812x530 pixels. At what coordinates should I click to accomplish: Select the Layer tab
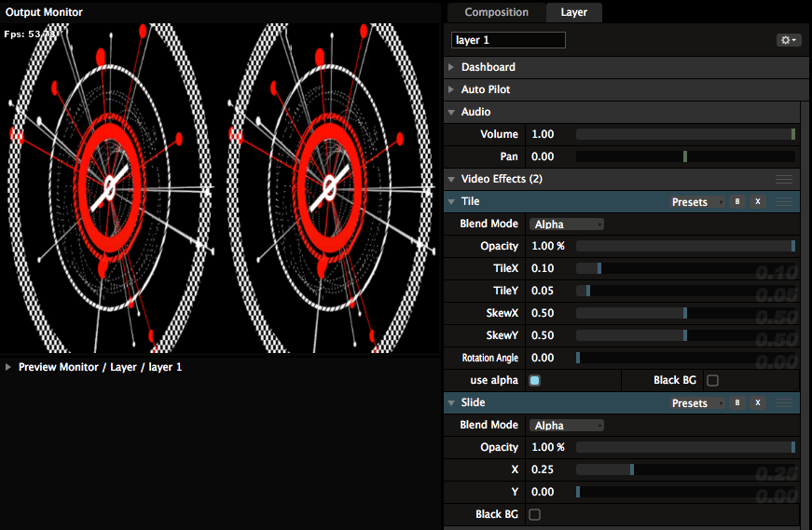pyautogui.click(x=573, y=12)
